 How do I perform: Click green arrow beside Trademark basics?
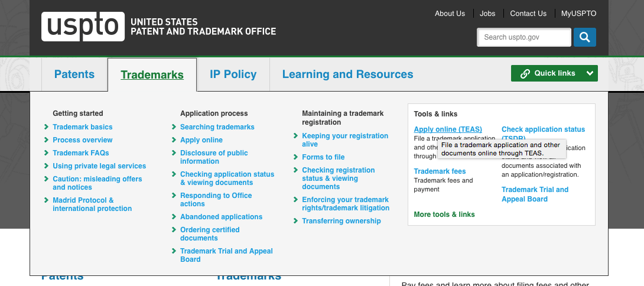(x=47, y=127)
